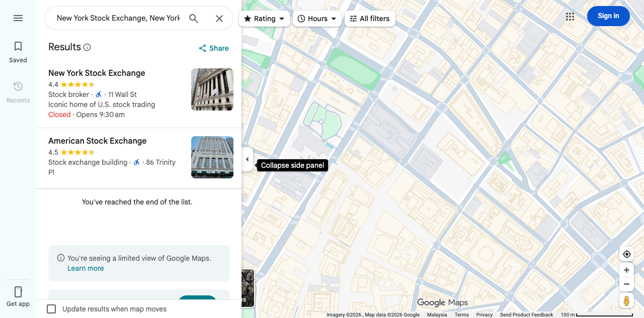
Task: Open Learn more link
Action: 86,268
